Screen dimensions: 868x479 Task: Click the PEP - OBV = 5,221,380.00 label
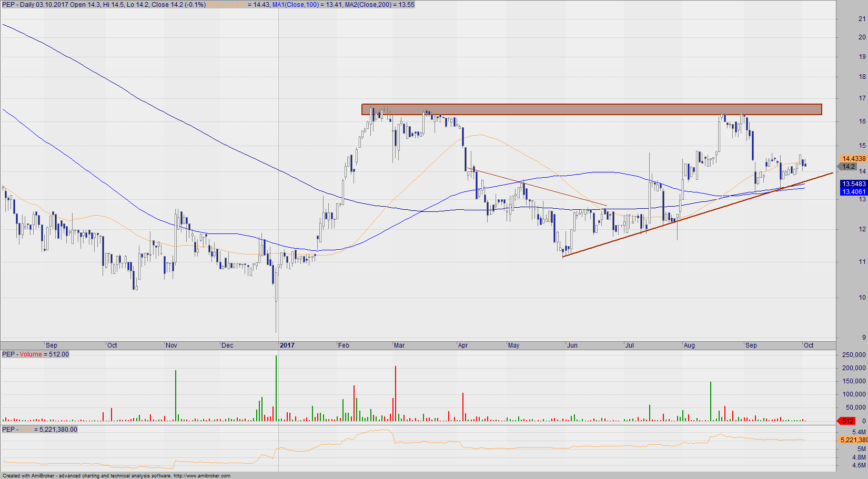click(39, 430)
